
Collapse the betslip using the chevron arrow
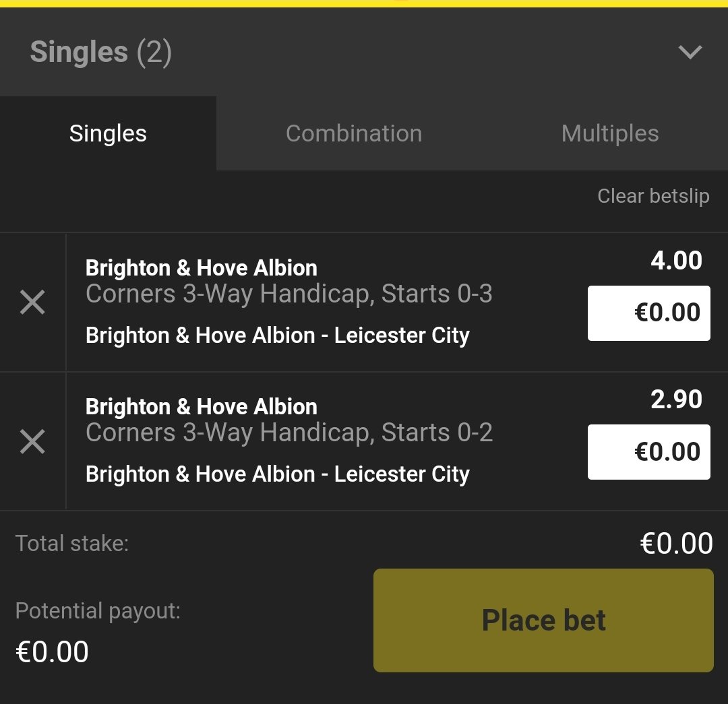tap(690, 52)
